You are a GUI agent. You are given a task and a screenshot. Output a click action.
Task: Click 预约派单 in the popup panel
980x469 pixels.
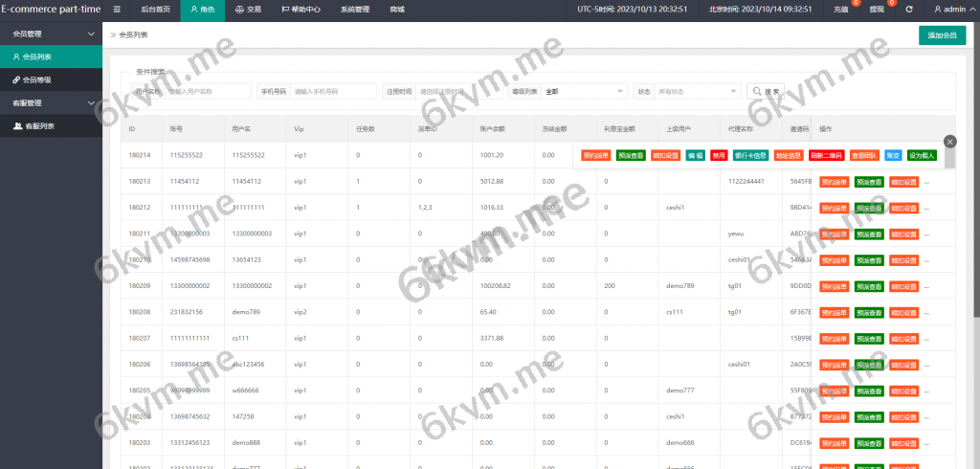(x=595, y=155)
